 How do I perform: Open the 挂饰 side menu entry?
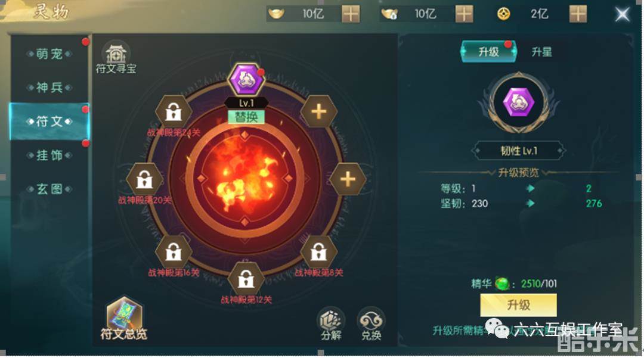click(x=49, y=155)
